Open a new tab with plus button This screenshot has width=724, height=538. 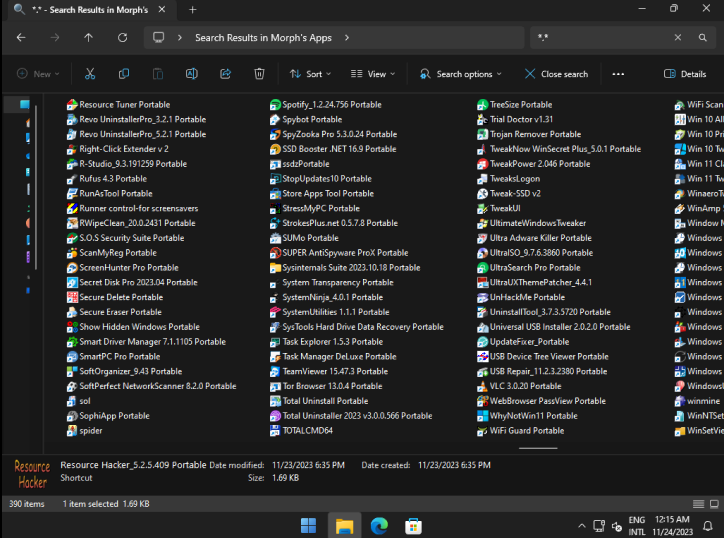click(x=193, y=10)
